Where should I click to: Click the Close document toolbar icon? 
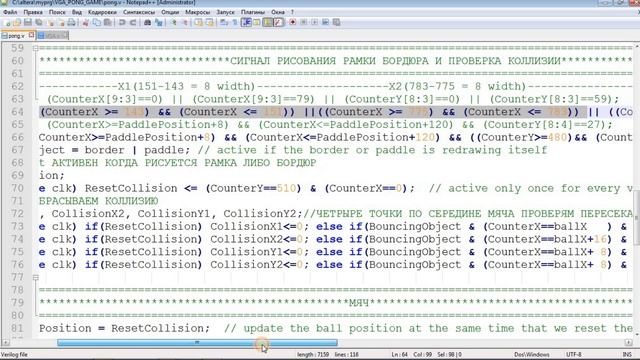[51, 22]
